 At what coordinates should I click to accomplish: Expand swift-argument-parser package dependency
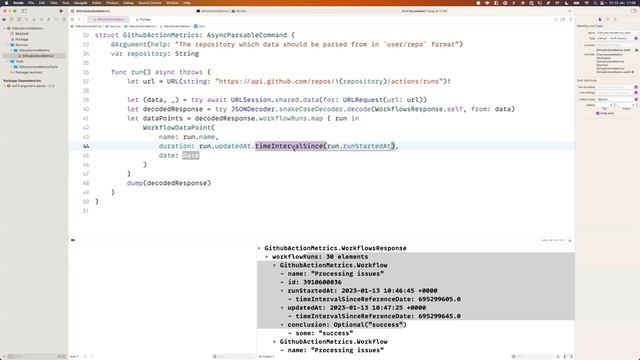(x=4, y=86)
